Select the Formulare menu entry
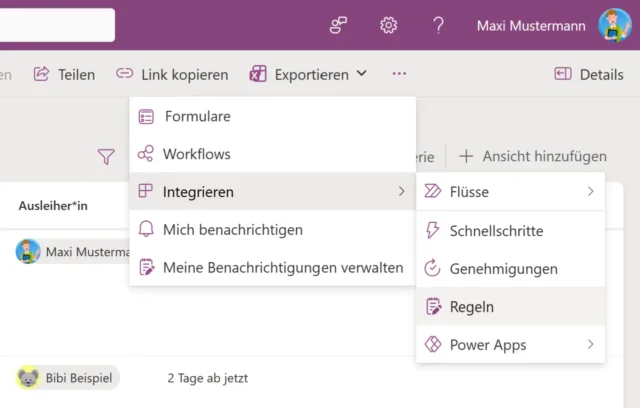640x408 pixels. pos(273,116)
